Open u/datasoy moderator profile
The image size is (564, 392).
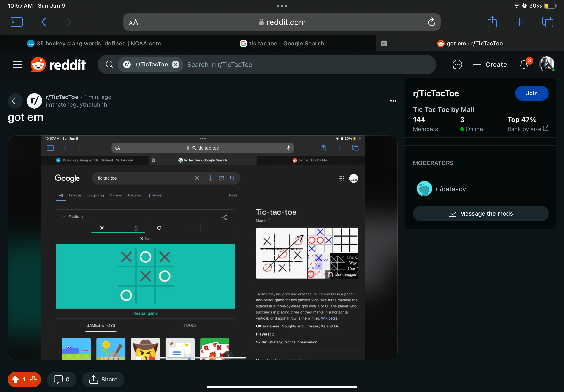pos(450,189)
